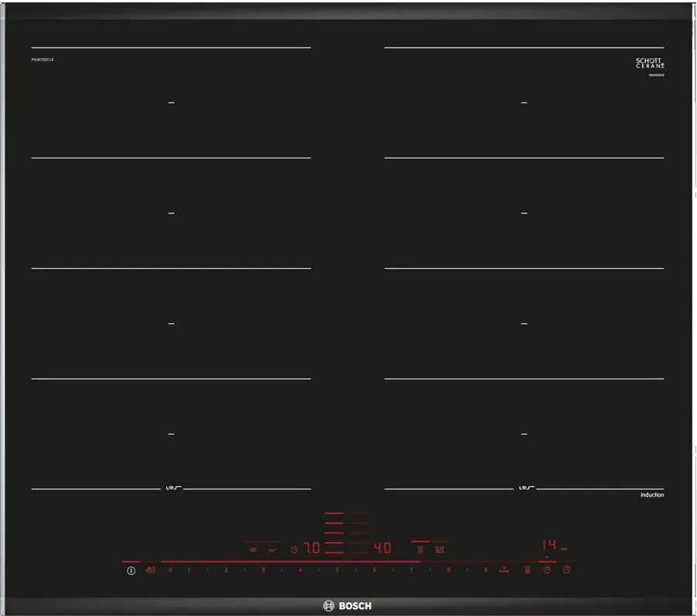Tap the hourglass cooking timer icon
Image resolution: width=697 pixels, height=616 pixels.
point(528,570)
